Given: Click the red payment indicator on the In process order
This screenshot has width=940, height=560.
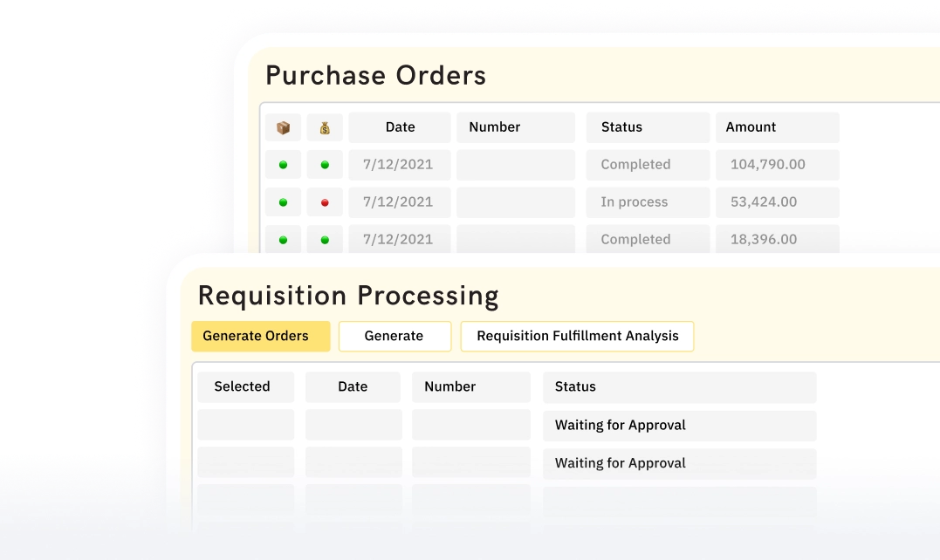Looking at the screenshot, I should tap(325, 201).
